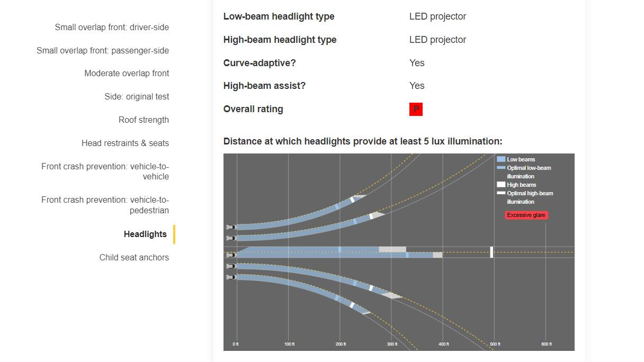Open the Side: original test section
The width and height of the screenshot is (644, 362).
point(137,97)
